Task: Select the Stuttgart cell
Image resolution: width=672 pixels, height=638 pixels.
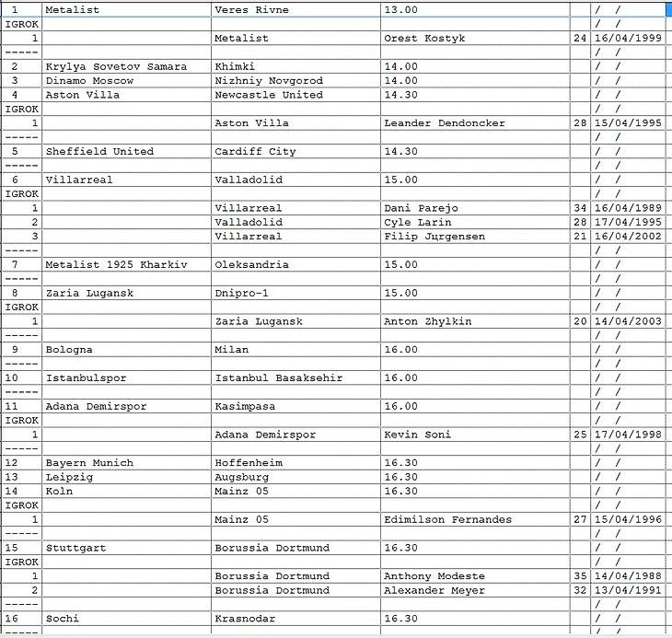Action: coord(126,547)
